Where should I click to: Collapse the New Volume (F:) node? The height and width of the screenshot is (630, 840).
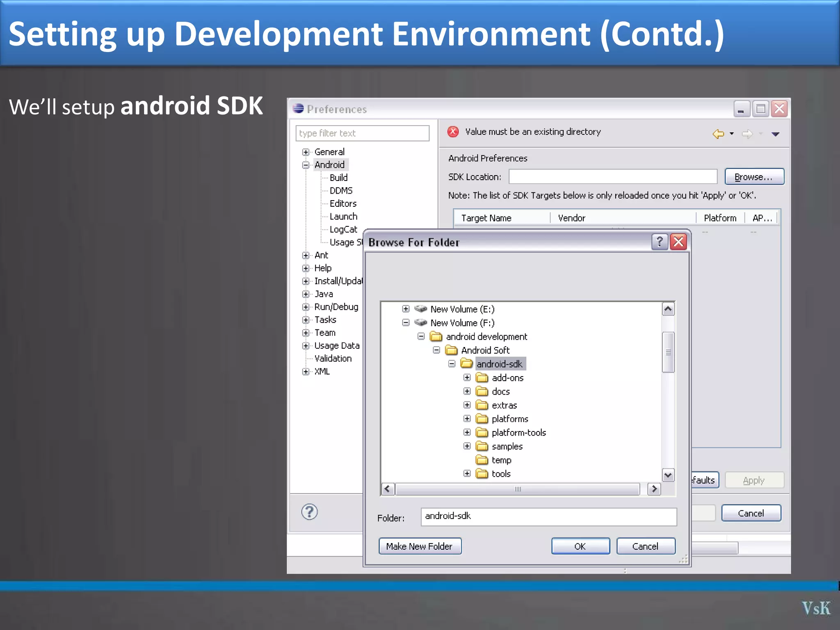(x=406, y=322)
